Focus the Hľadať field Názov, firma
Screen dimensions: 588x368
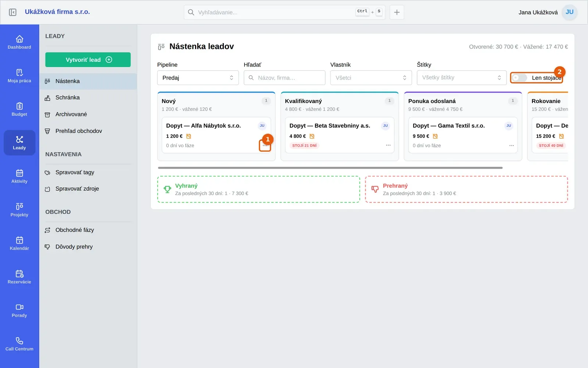pyautogui.click(x=284, y=78)
